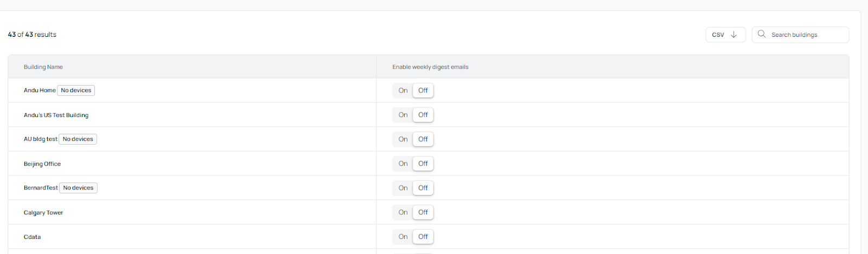Screen dimensions: 868x254
Task: Enable weekly digest for AU bldg test
Action: [x=403, y=139]
